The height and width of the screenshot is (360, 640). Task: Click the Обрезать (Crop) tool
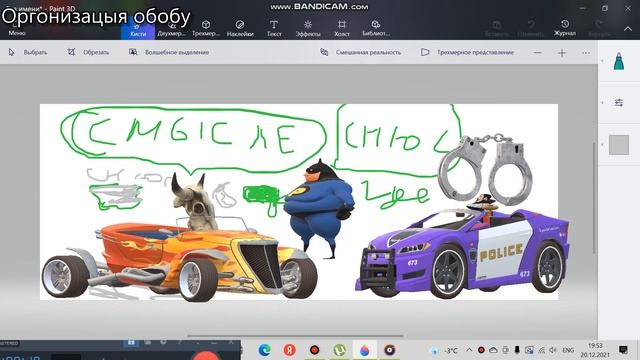[88, 52]
